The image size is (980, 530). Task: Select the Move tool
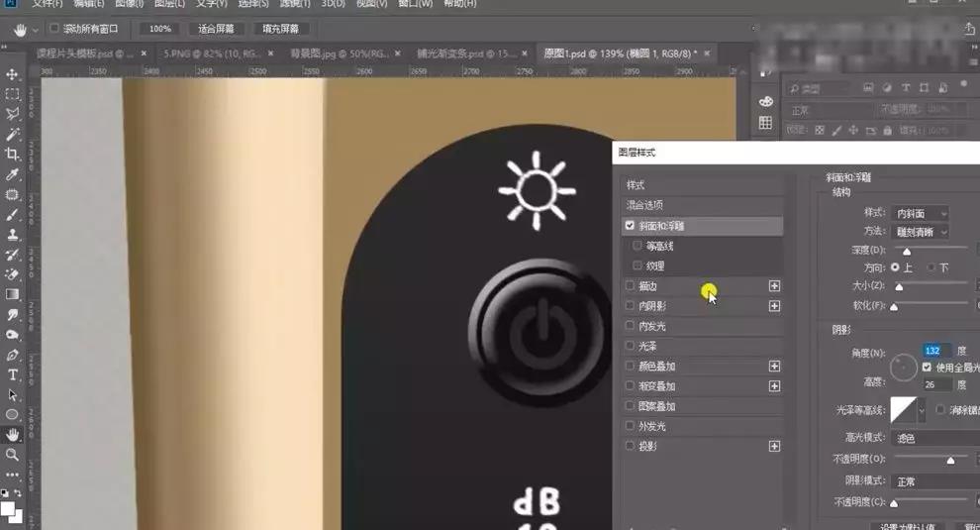(12, 74)
